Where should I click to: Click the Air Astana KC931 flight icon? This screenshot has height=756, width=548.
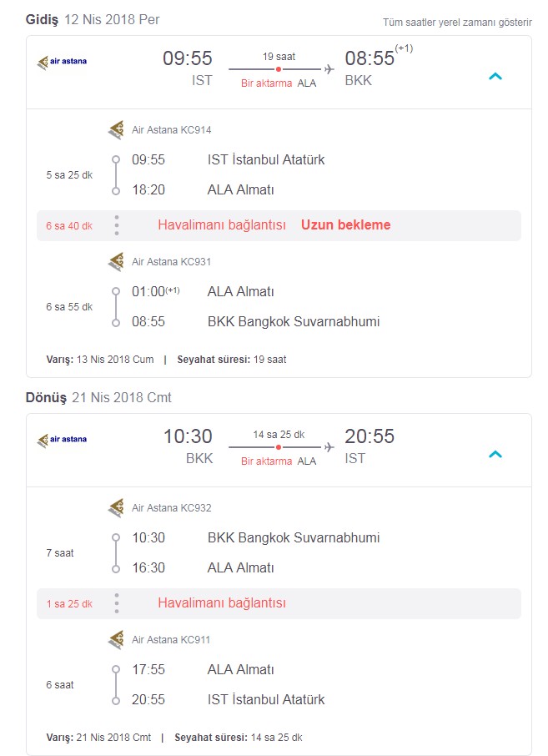[116, 262]
